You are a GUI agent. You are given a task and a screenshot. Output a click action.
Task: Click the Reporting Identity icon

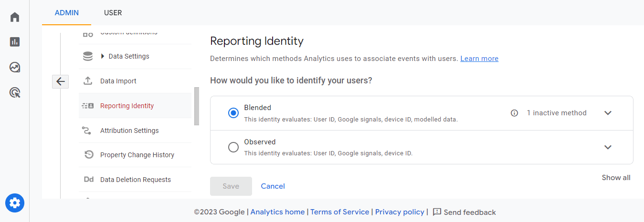pyautogui.click(x=88, y=106)
